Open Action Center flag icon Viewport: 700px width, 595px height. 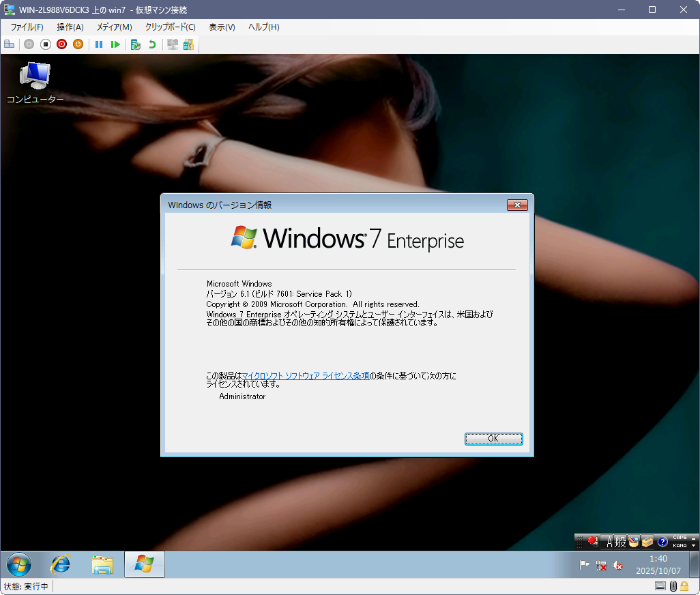click(585, 565)
